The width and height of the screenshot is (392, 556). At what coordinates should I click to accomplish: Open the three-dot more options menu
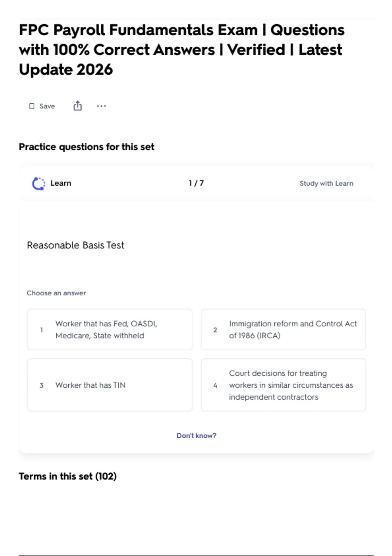[x=101, y=106]
